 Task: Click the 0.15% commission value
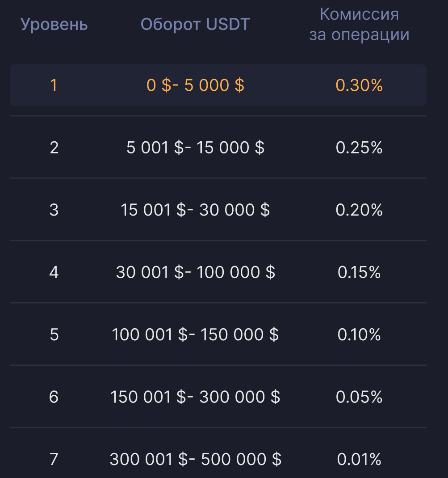tap(359, 272)
